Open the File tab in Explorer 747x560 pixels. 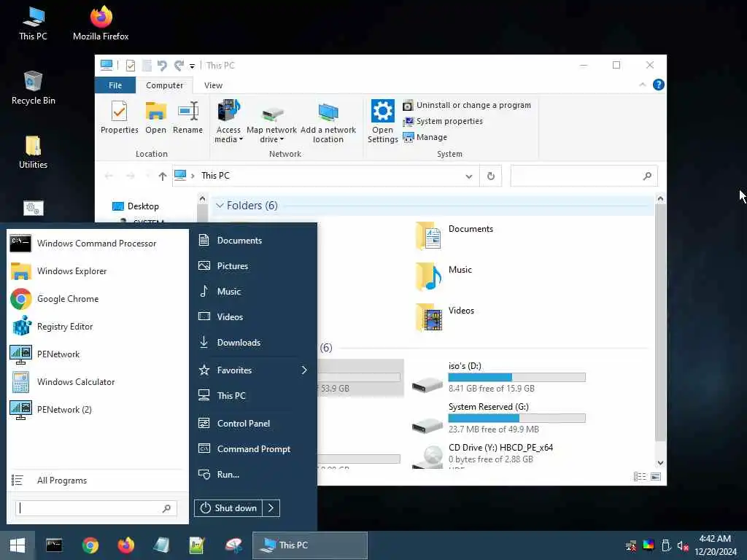(115, 85)
